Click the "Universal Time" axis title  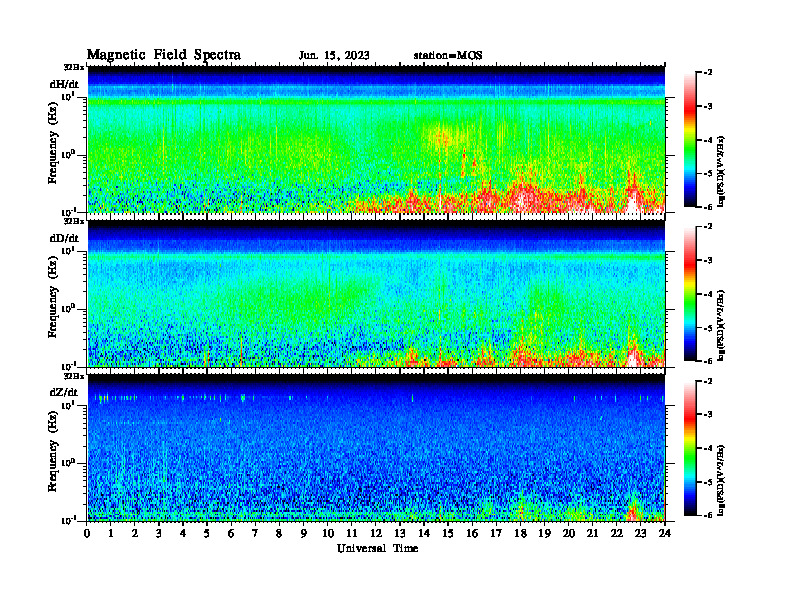click(377, 548)
